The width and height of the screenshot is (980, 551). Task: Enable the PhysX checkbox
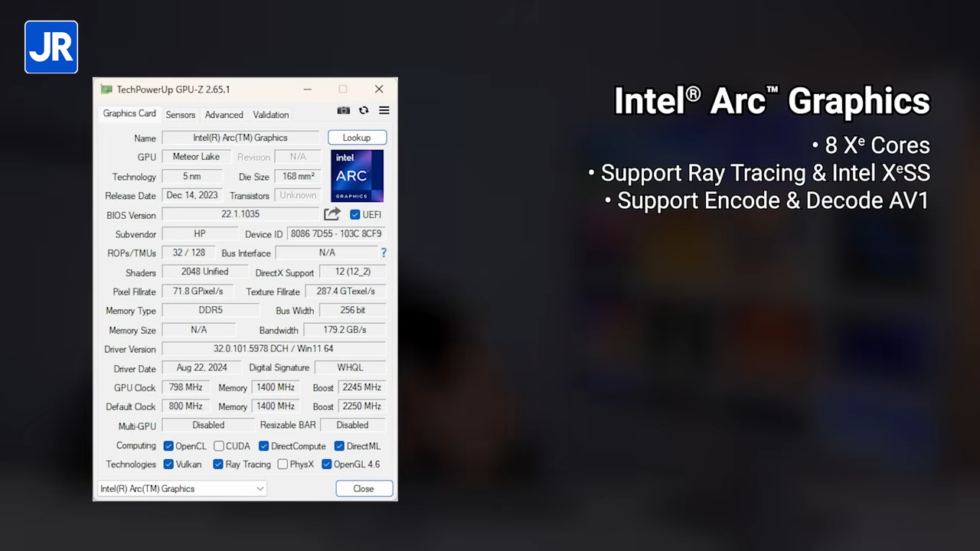[x=283, y=465]
